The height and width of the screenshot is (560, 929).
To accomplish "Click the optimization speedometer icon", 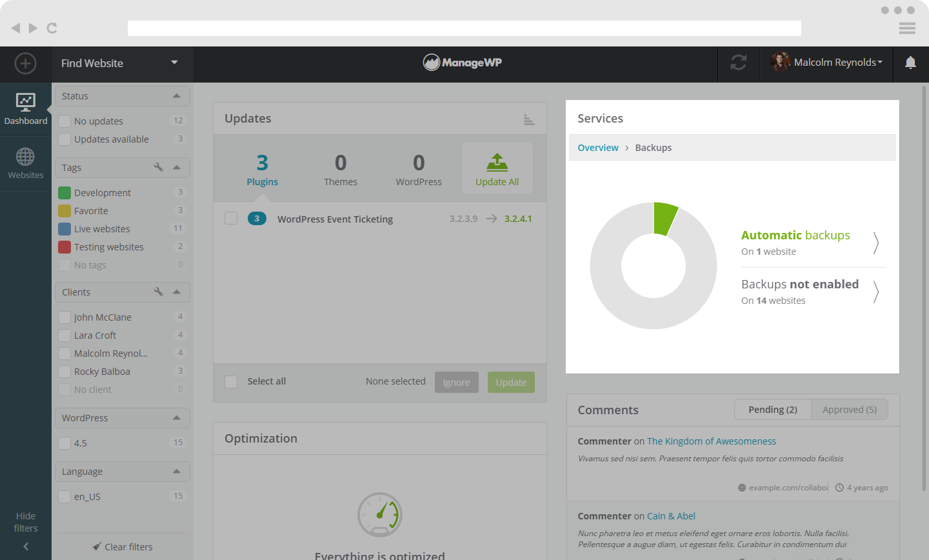I will (380, 515).
